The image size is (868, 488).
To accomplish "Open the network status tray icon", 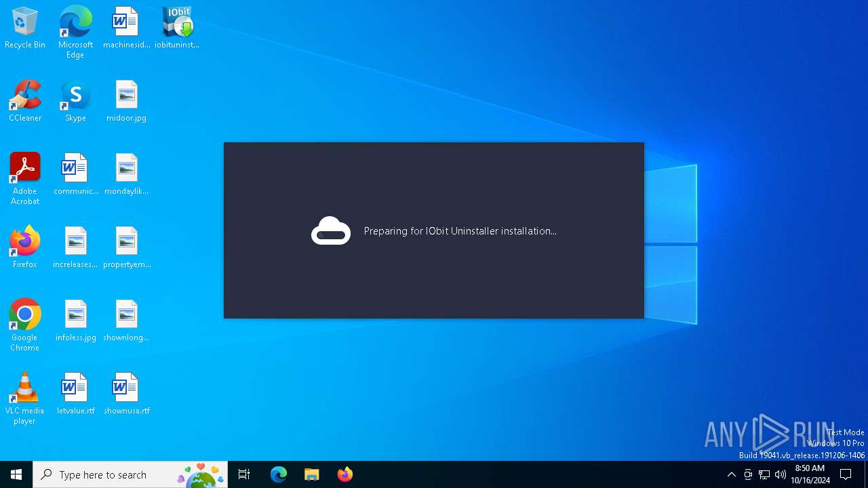I will tap(764, 474).
